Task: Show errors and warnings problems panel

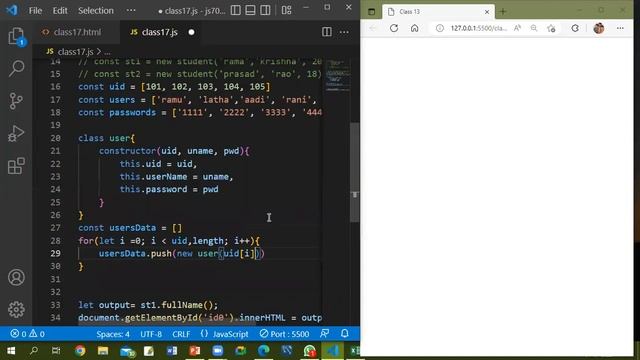Action: tap(27, 334)
